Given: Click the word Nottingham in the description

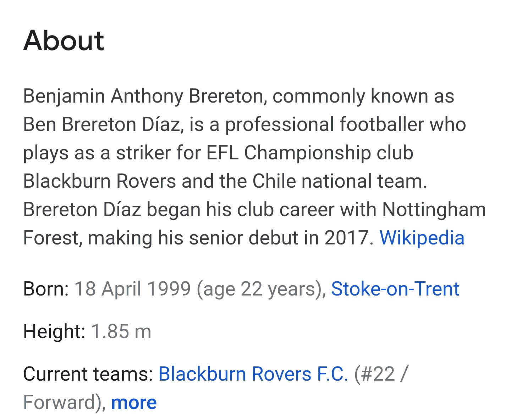Looking at the screenshot, I should pos(434,210).
